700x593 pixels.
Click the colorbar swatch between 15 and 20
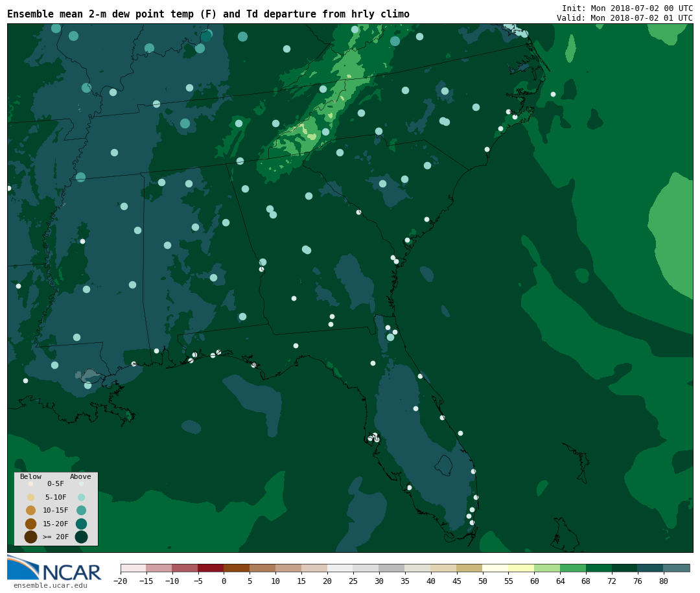click(314, 568)
